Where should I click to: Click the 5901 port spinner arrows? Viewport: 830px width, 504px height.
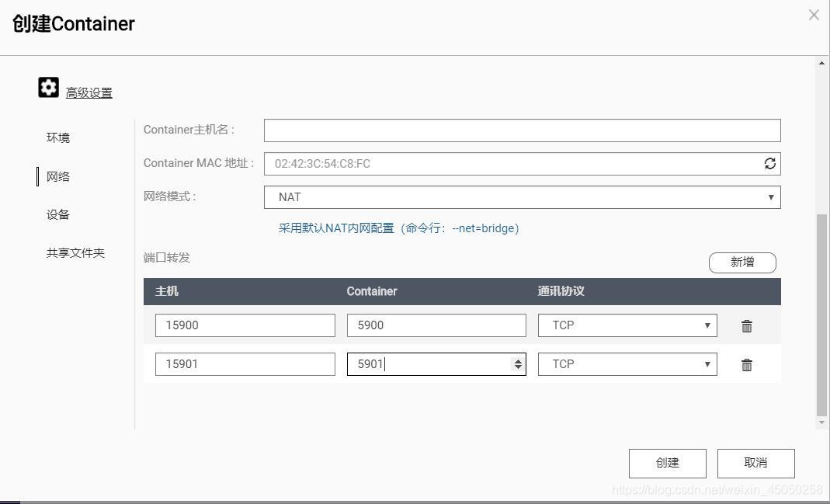[518, 364]
